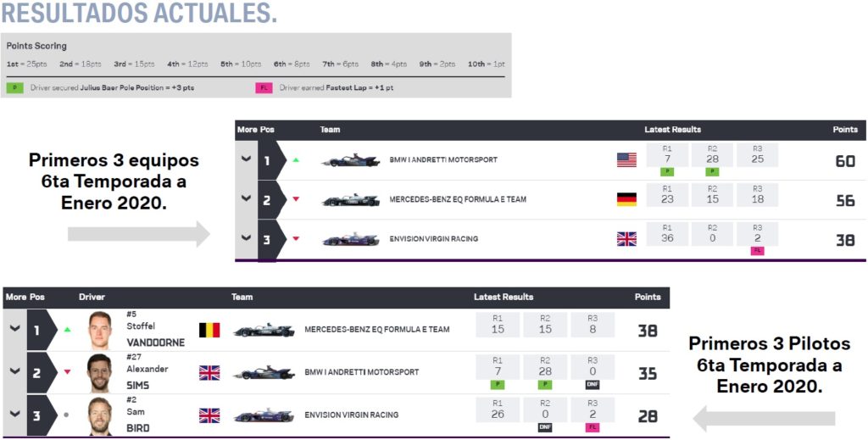
Task: Click Envision Virgin car image in drivers table
Action: click(x=264, y=415)
